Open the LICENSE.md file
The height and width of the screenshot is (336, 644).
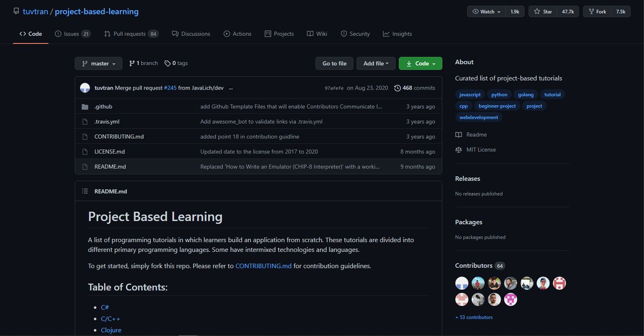(109, 152)
